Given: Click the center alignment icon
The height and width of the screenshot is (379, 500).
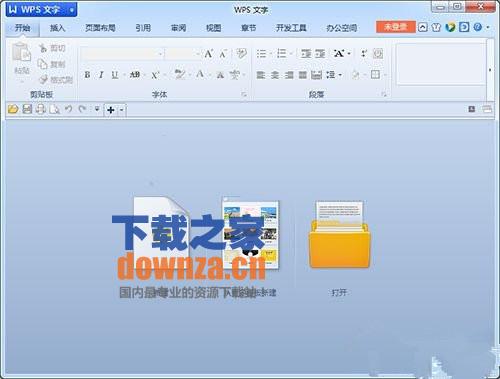Looking at the screenshot, I should 275,75.
